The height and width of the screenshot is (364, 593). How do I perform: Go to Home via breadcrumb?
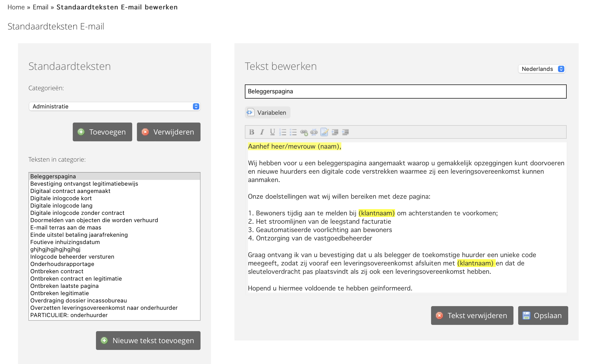coord(16,7)
